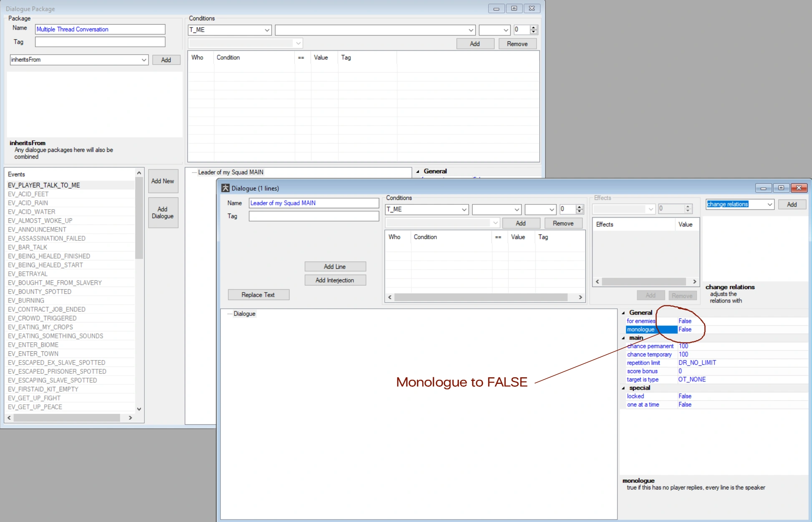Open the change relations dropdown

pyautogui.click(x=769, y=204)
